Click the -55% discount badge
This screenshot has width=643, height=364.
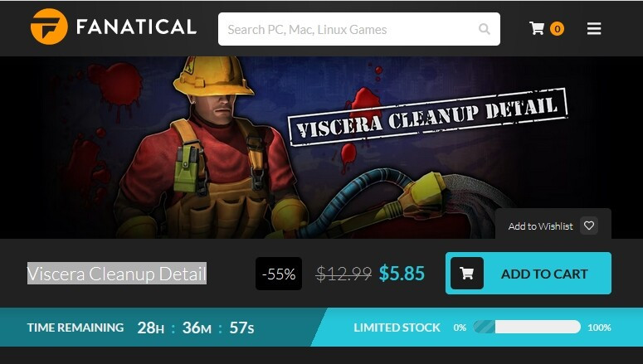coord(279,274)
